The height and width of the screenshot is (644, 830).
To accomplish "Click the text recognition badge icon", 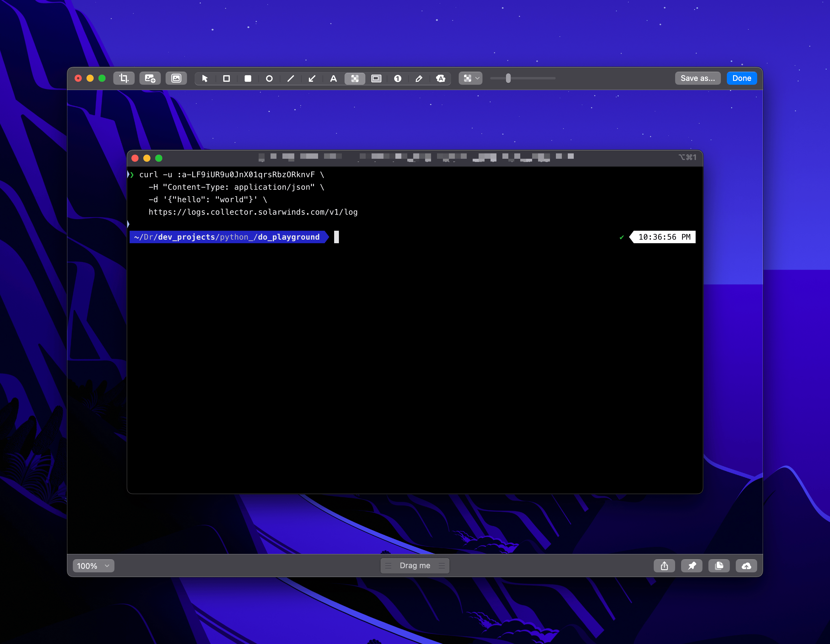I will (x=441, y=78).
